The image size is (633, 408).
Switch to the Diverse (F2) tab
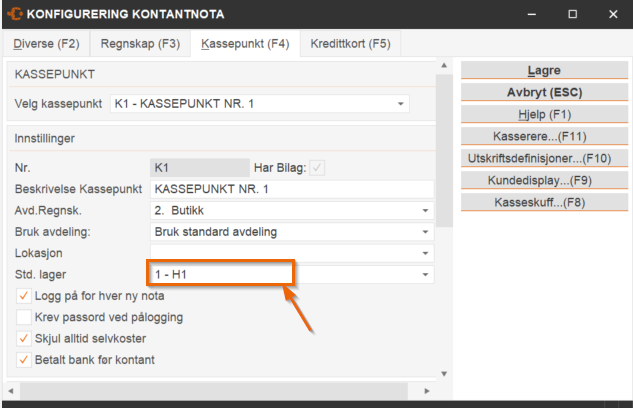(46, 44)
